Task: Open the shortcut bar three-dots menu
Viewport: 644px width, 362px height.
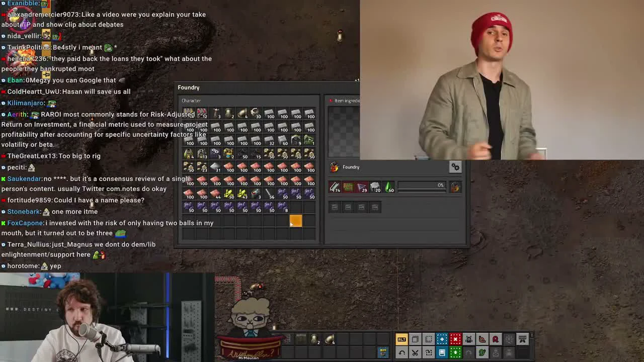Action: 532,336
